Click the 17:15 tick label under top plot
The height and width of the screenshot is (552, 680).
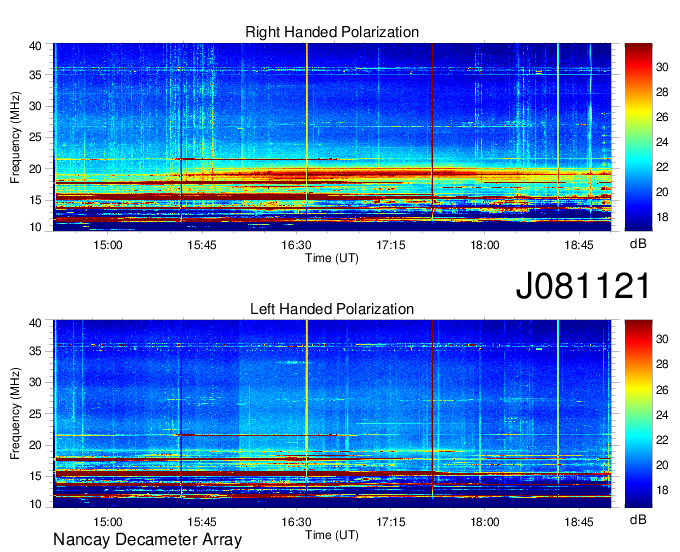pos(391,245)
